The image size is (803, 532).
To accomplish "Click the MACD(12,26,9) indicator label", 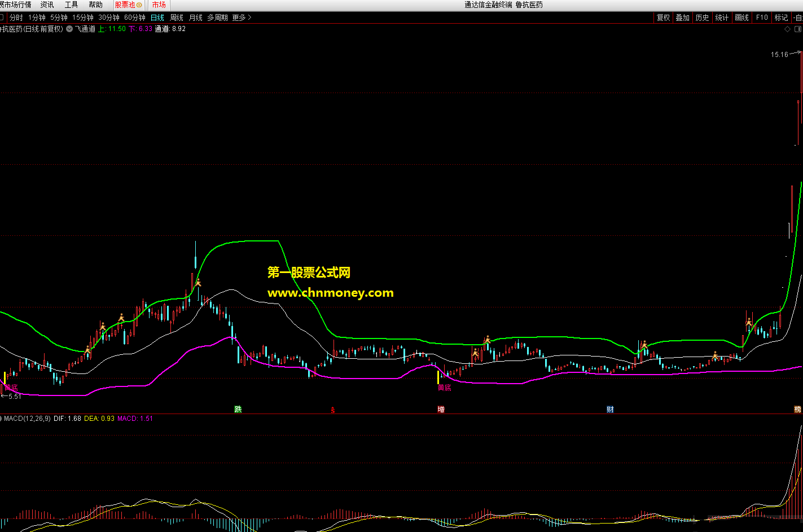I will (x=27, y=419).
